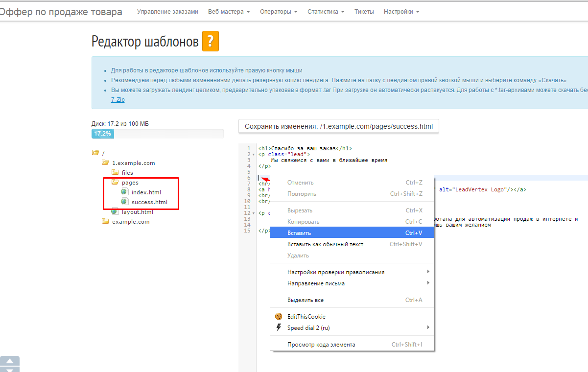
Task: Open the Настройки dropdown menu
Action: [401, 12]
